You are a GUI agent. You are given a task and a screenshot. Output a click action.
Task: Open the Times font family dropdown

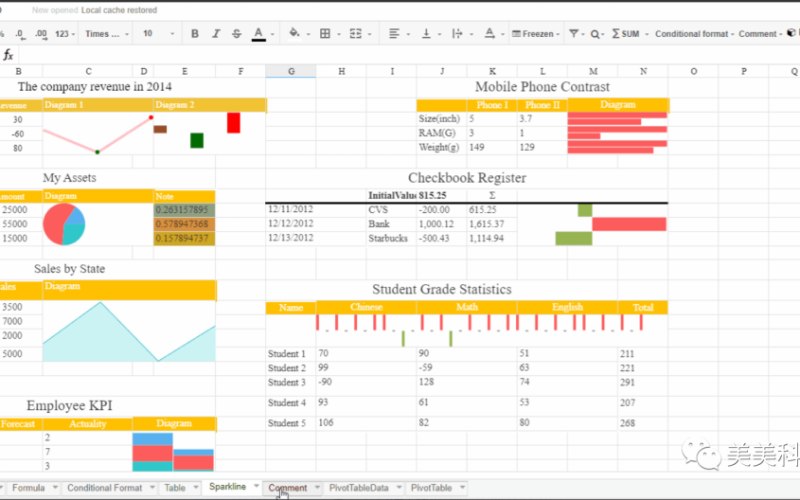pyautogui.click(x=107, y=34)
